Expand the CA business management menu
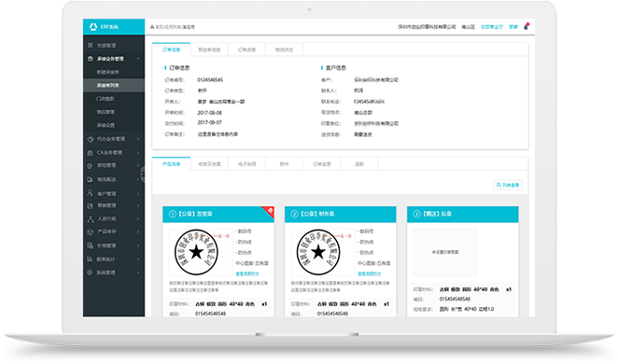Screen dimensions: 618x364 pos(138,152)
